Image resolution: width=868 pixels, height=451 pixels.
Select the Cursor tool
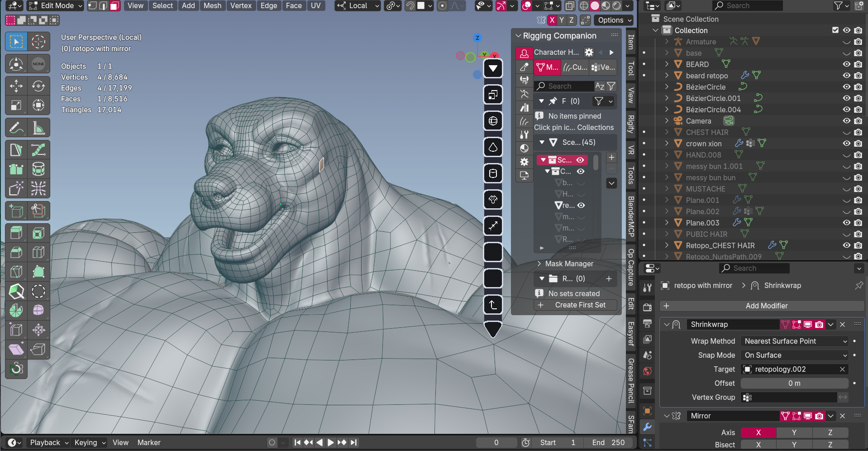[x=38, y=42]
